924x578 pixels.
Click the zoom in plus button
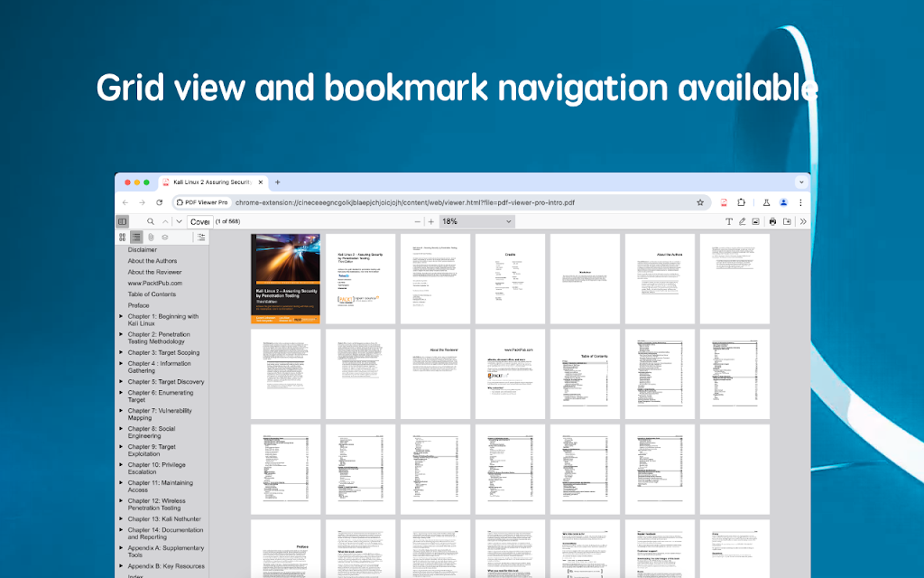point(431,221)
